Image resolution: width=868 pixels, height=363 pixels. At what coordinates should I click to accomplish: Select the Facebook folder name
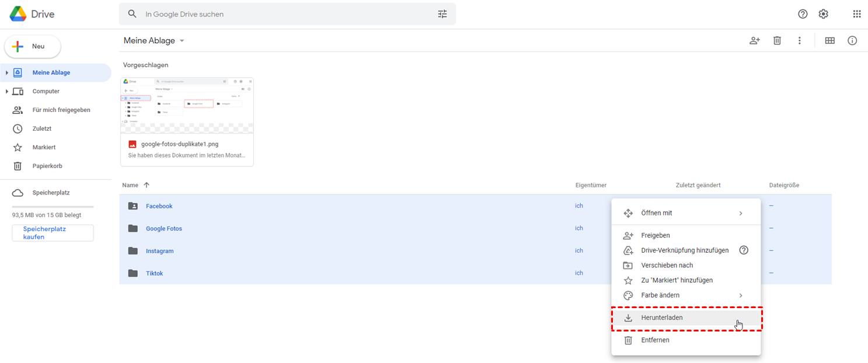pos(159,206)
